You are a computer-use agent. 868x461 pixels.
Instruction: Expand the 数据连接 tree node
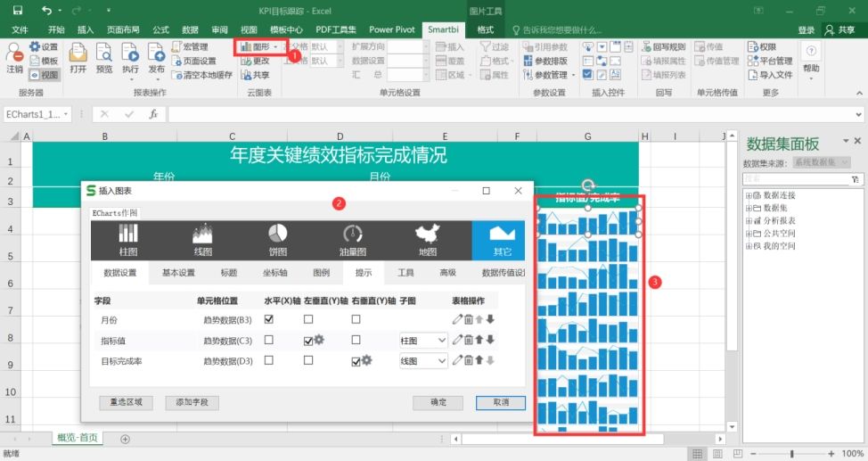(749, 195)
